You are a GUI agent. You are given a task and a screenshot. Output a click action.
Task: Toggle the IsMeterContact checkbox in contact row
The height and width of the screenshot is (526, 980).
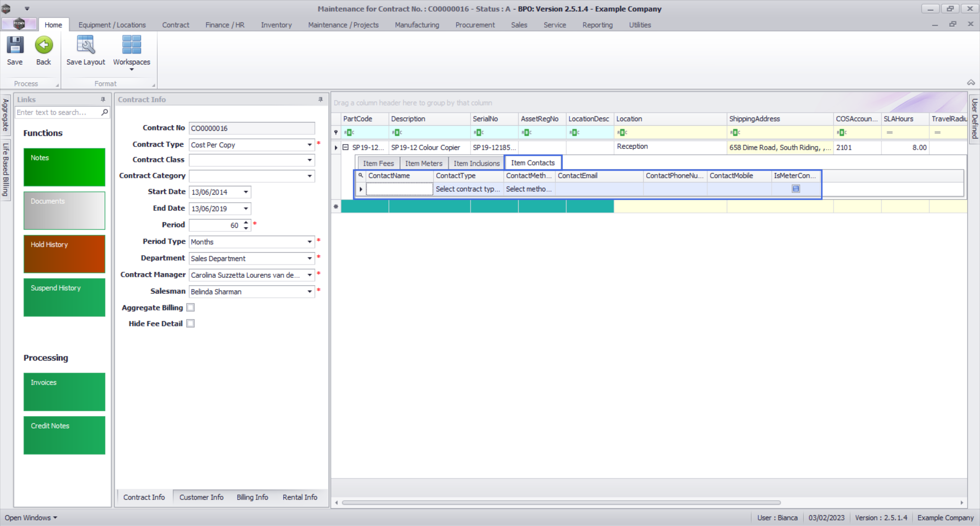pos(795,189)
